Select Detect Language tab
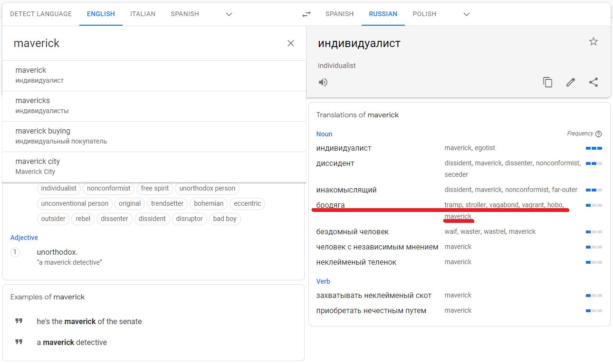This screenshot has height=364, width=613. [x=41, y=14]
